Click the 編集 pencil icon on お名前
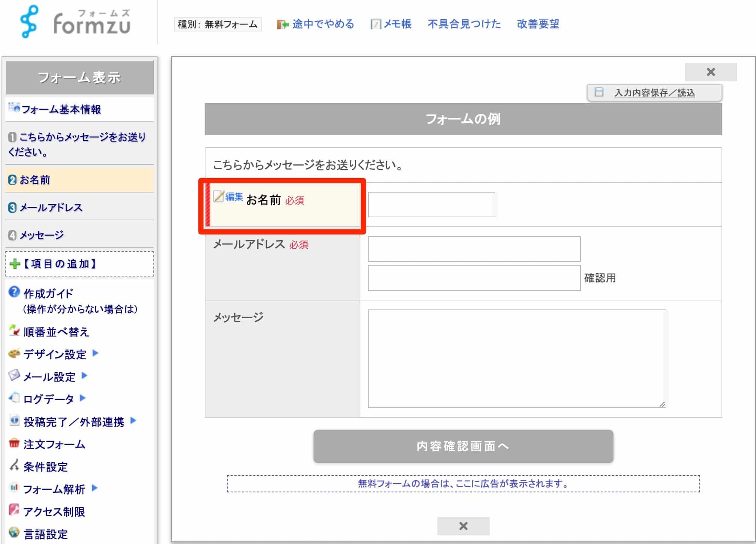Viewport: 756px width, 544px height. click(x=219, y=197)
